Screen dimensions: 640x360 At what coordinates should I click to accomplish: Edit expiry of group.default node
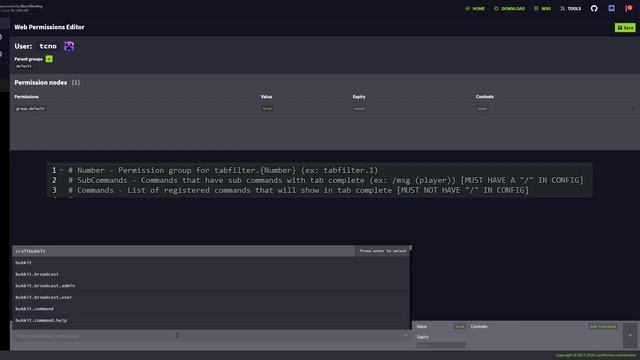(359, 109)
